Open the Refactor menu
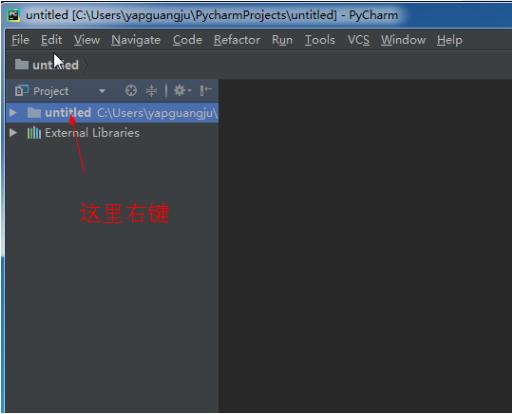The width and height of the screenshot is (512, 414). tap(237, 40)
